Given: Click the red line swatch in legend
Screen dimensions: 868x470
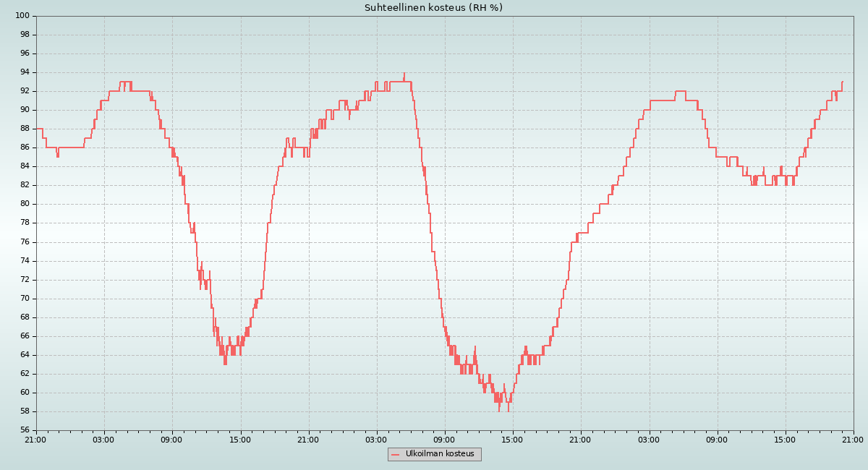Looking at the screenshot, I should (395, 454).
